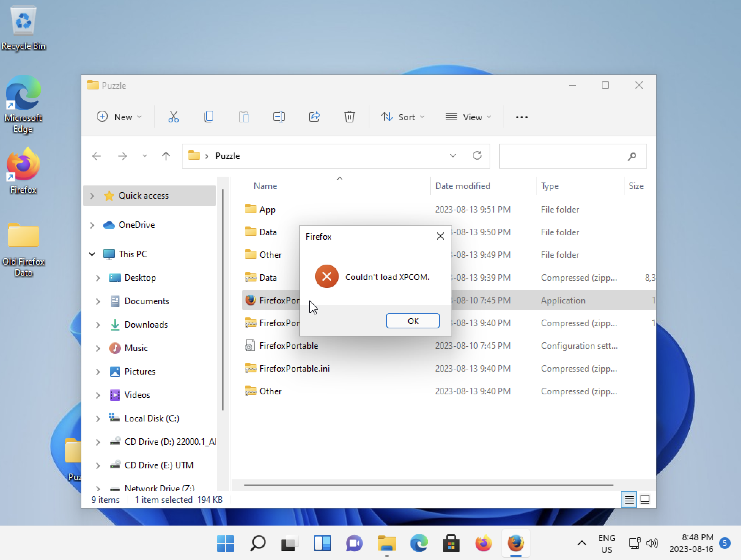
Task: Collapse the This PC tree node
Action: tap(92, 254)
